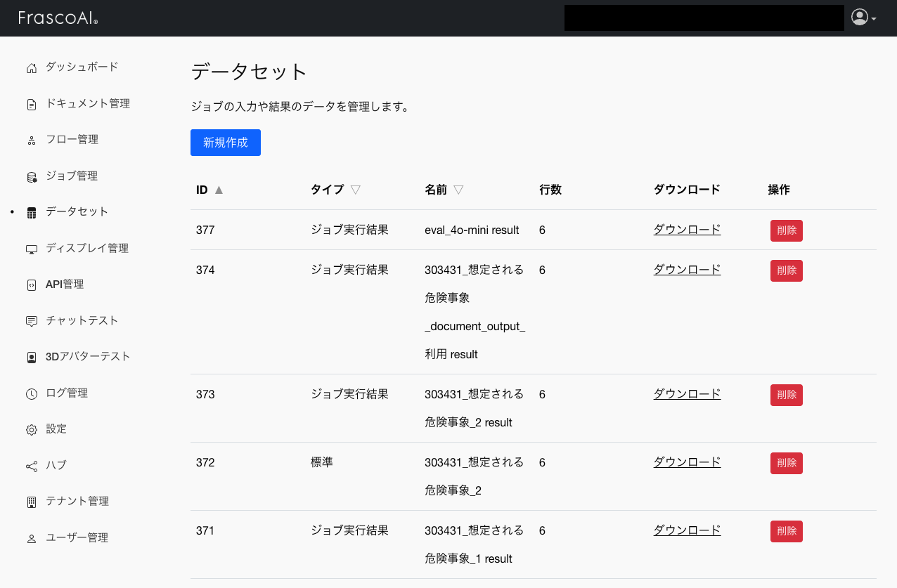Click the dataset table icon
The width and height of the screenshot is (897, 588).
coord(31,213)
